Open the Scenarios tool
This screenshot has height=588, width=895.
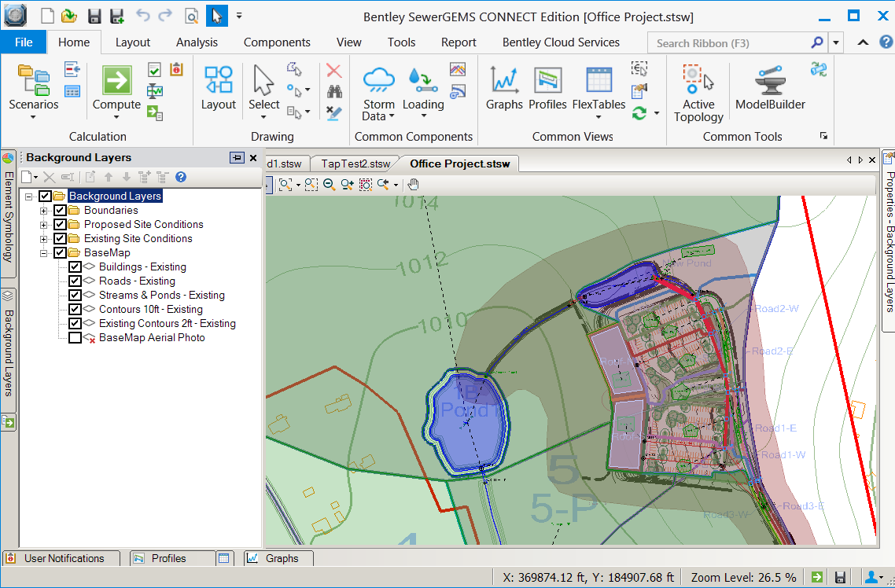coord(33,81)
